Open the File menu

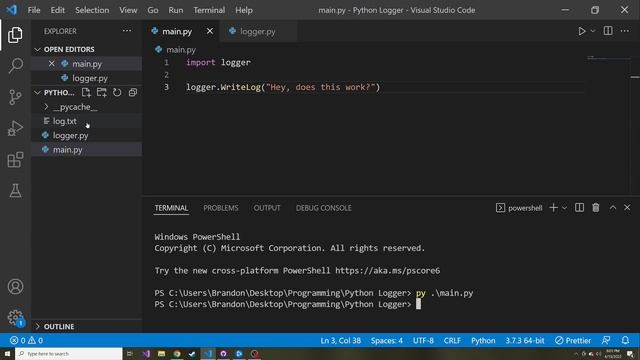click(x=34, y=10)
